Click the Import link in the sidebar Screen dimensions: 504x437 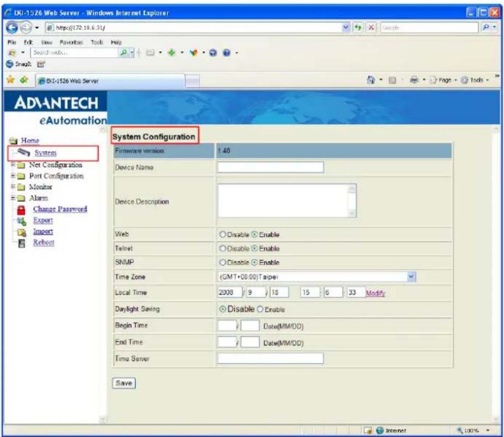tap(43, 231)
